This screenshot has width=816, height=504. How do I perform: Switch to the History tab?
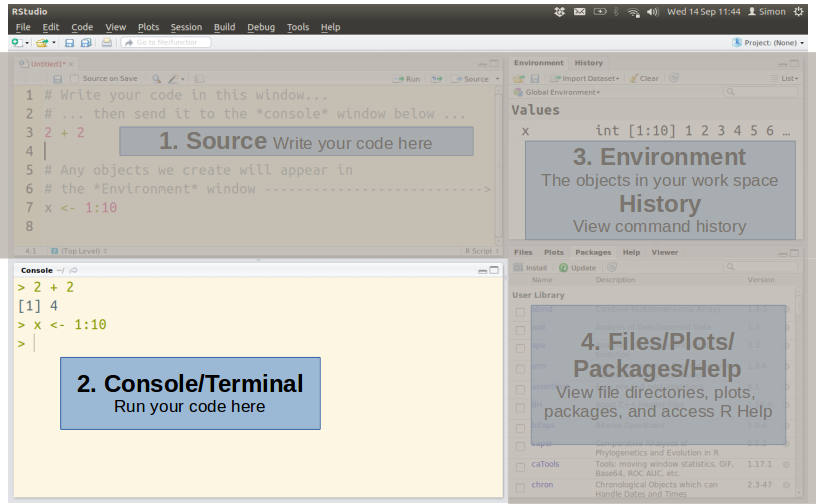tap(589, 62)
